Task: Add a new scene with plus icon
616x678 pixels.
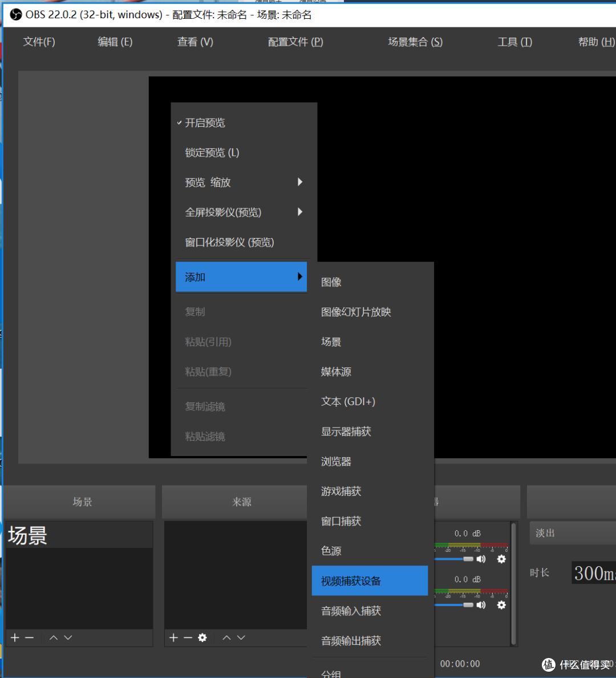Action: coord(15,637)
